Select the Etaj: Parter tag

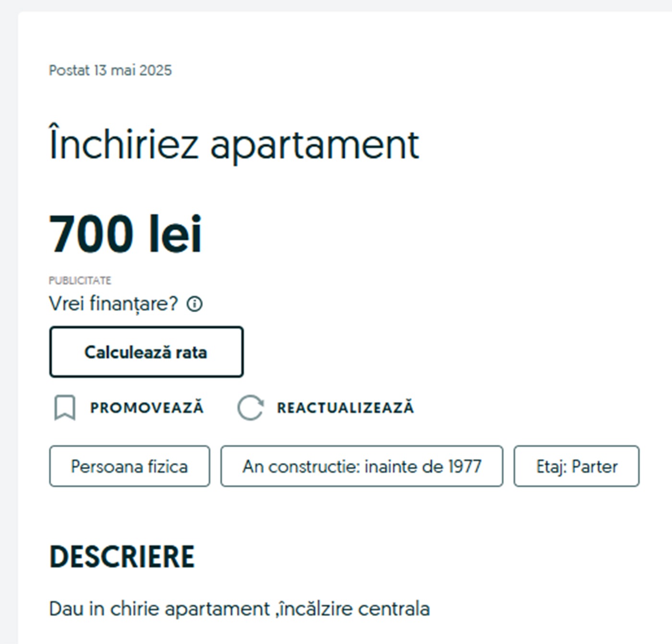pos(576,466)
